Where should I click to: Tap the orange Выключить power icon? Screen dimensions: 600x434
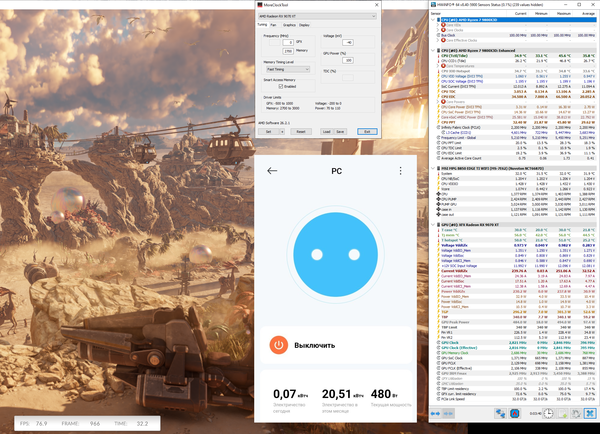pos(279,345)
